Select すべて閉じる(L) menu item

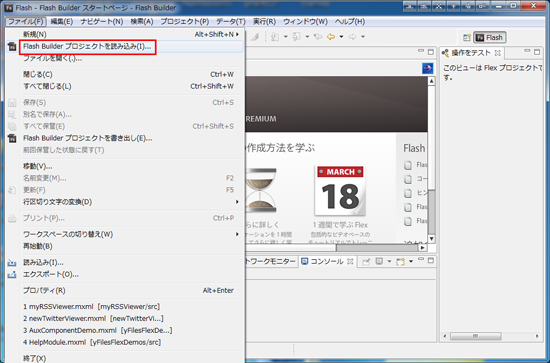pos(132,86)
